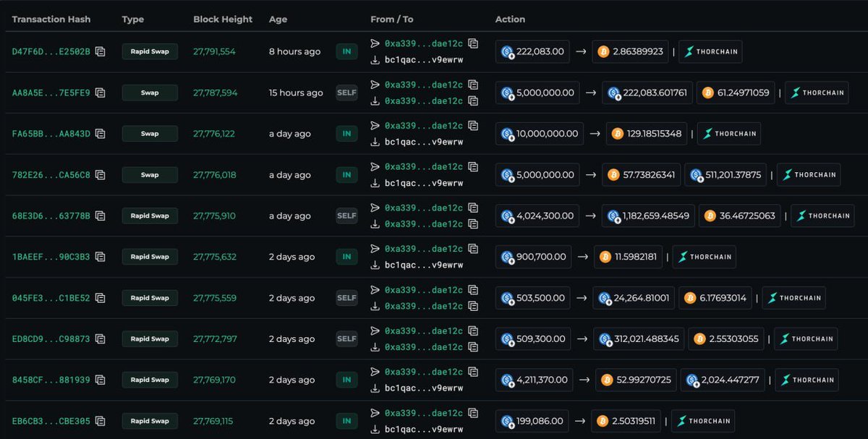The height and width of the screenshot is (439, 868).
Task: Open transaction D47F6D...E2502B
Action: pyautogui.click(x=51, y=51)
